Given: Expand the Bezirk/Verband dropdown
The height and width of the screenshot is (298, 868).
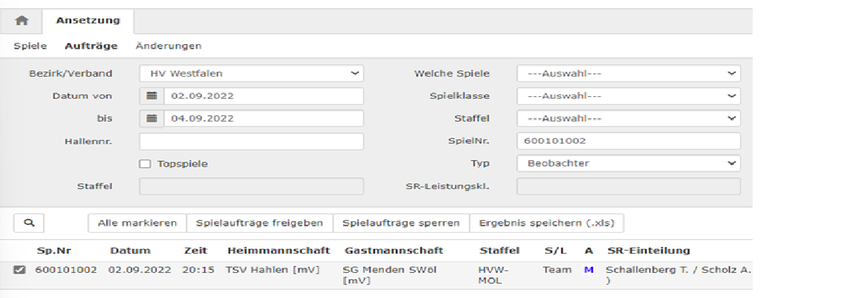Looking at the screenshot, I should [252, 73].
